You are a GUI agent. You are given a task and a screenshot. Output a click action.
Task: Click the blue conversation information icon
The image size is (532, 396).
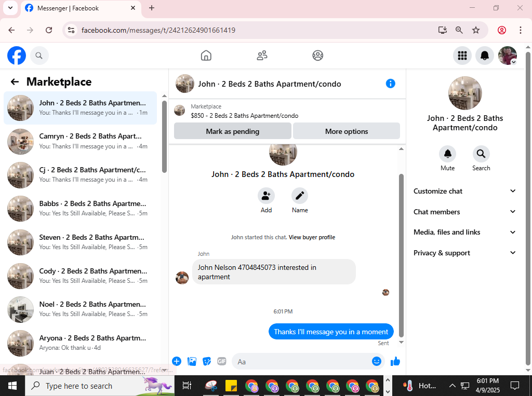pyautogui.click(x=391, y=84)
